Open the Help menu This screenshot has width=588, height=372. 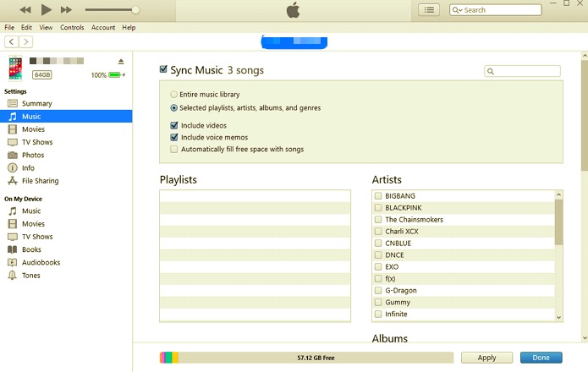coord(129,27)
